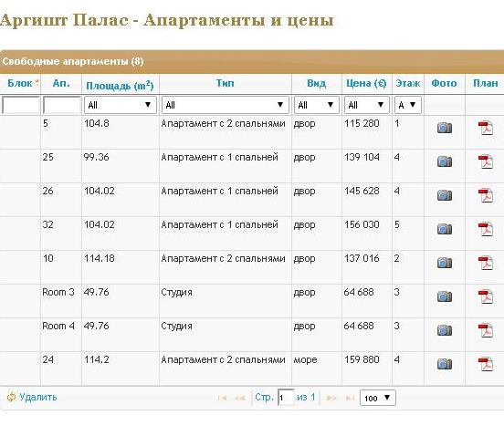This screenshot has height=436, width=504.
Task: Click the Удалить link
Action: pos(38,397)
